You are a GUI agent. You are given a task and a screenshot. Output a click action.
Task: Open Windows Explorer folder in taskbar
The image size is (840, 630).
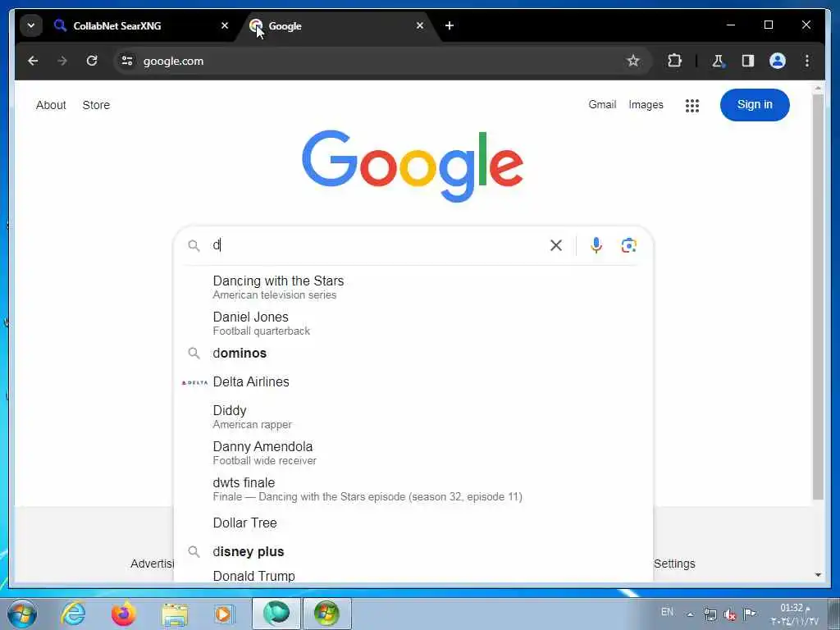coord(175,614)
